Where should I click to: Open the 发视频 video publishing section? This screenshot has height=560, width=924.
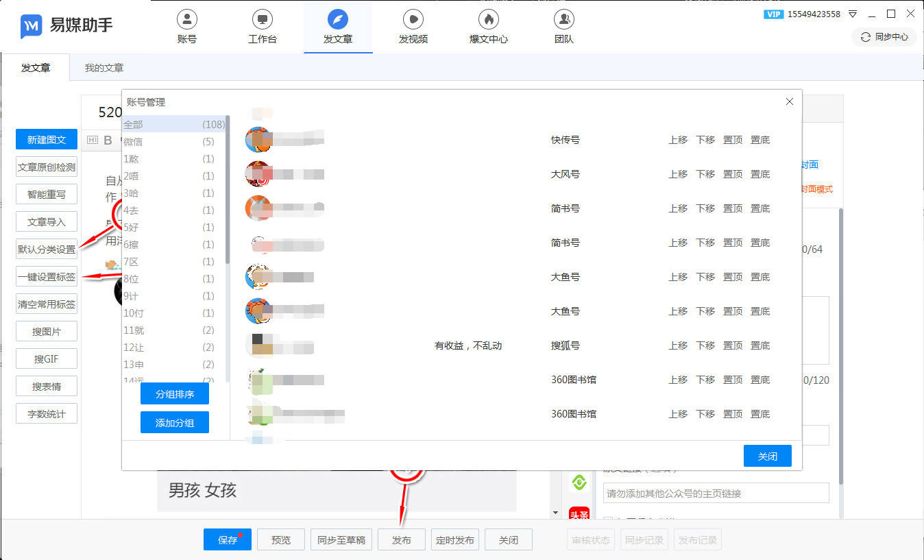tap(413, 27)
